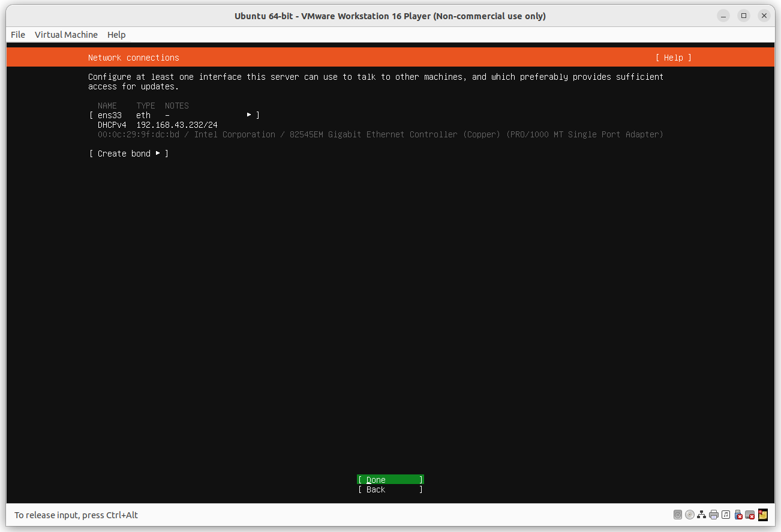Open the Virtual Machine menu

[x=66, y=34]
